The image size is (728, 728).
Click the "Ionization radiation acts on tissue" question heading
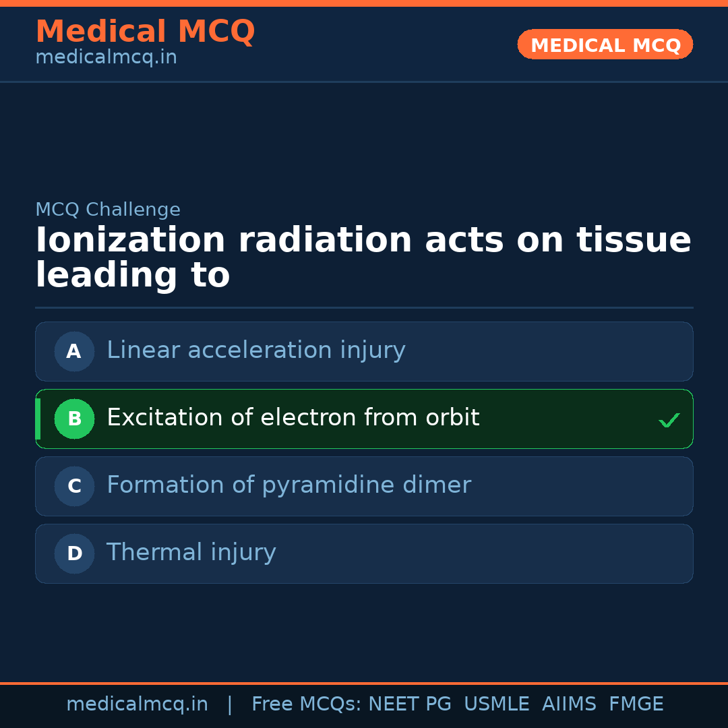[x=363, y=241]
